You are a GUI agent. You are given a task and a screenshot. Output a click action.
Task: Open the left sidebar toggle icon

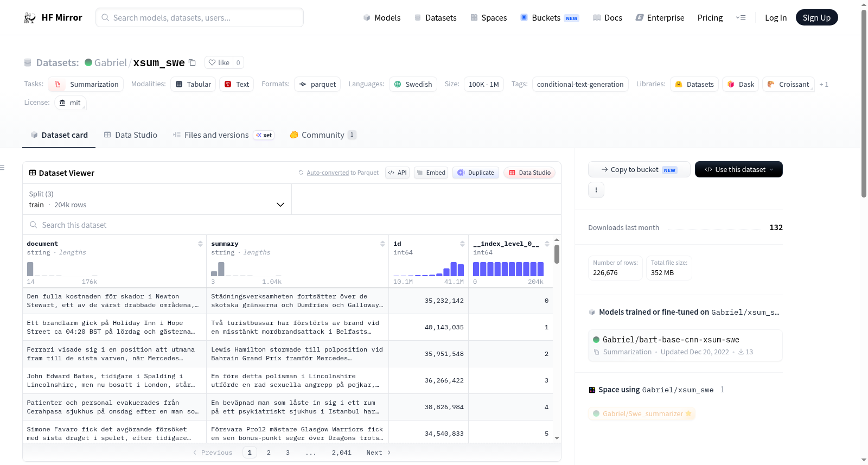[2, 168]
